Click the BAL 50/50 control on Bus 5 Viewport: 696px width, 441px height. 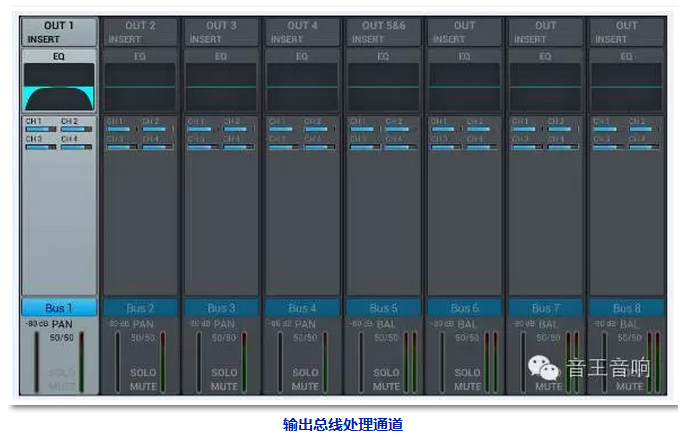[386, 337]
